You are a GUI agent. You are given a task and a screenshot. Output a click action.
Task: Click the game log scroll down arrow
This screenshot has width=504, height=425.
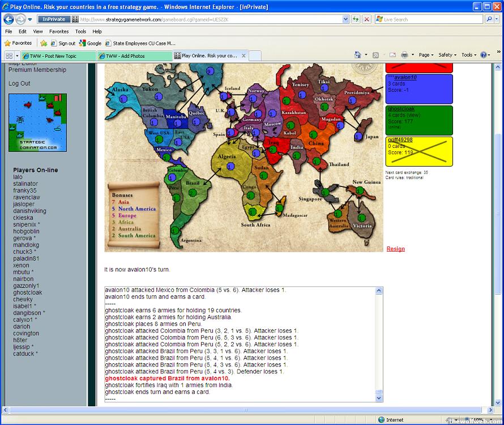(x=379, y=398)
